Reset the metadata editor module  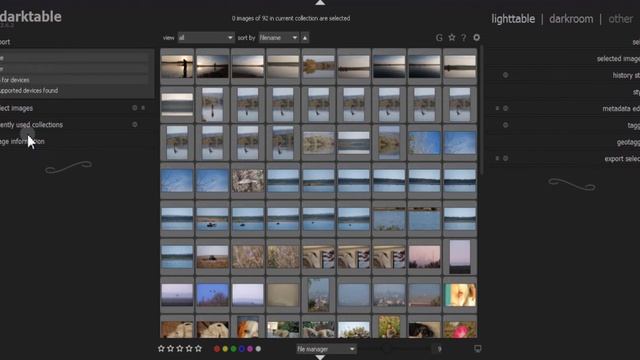point(505,108)
